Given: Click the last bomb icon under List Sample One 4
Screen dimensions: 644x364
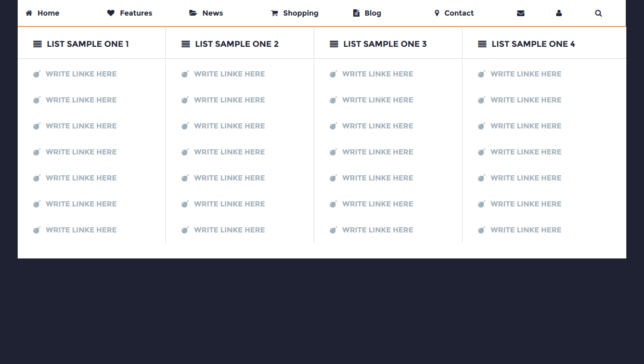Looking at the screenshot, I should click(x=482, y=230).
